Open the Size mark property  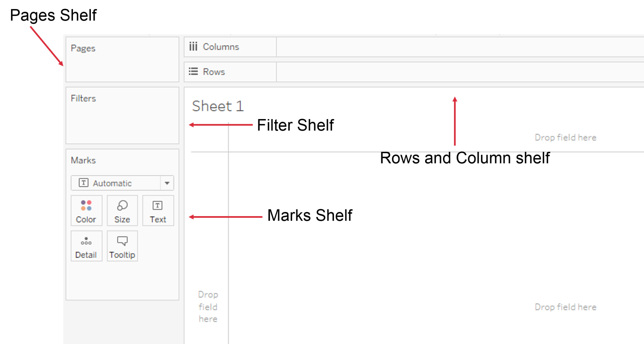(122, 210)
